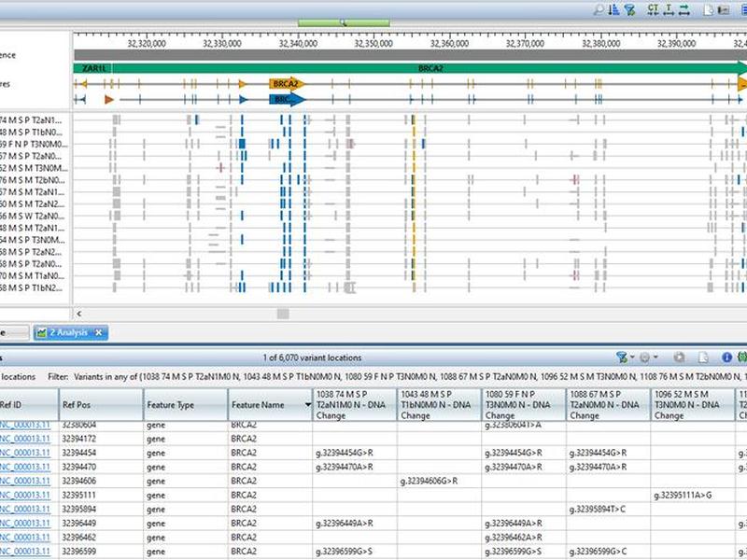Click the green swap-arrows icon in toolbar
The image size is (747, 560).
[x=684, y=10]
